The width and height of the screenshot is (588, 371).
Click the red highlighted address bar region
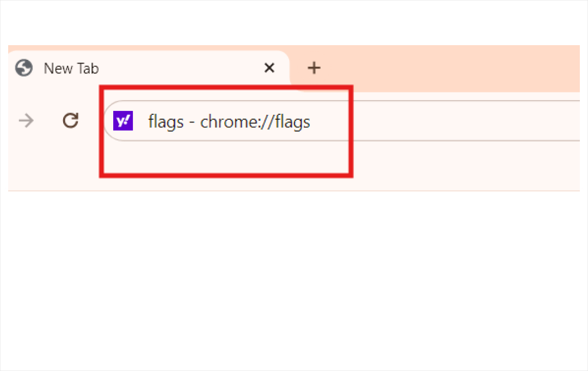coord(226,131)
